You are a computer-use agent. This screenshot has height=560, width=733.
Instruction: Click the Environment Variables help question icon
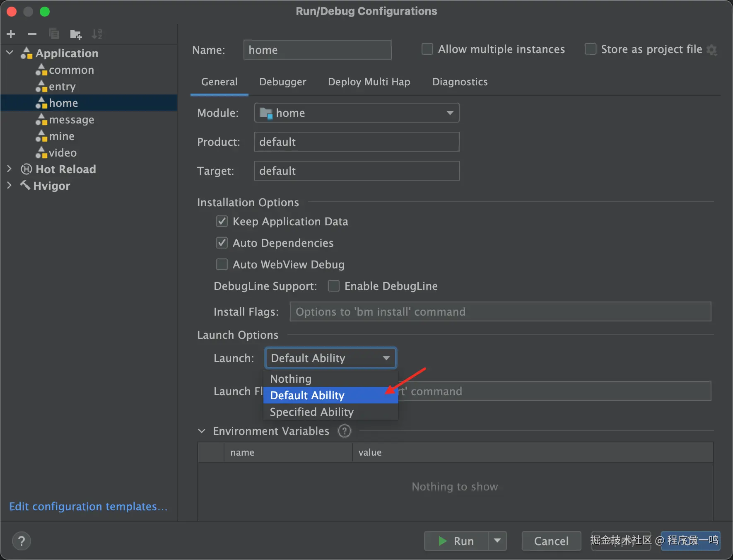[344, 431]
